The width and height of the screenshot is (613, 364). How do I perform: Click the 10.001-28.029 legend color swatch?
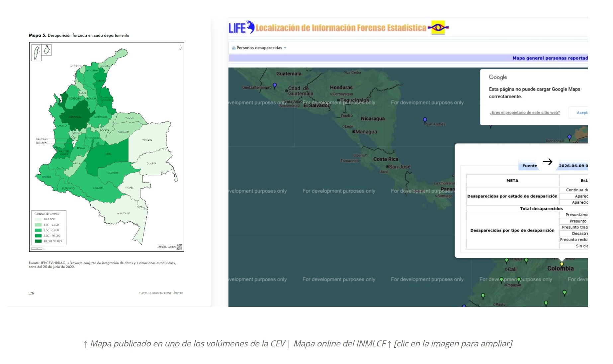(x=38, y=241)
